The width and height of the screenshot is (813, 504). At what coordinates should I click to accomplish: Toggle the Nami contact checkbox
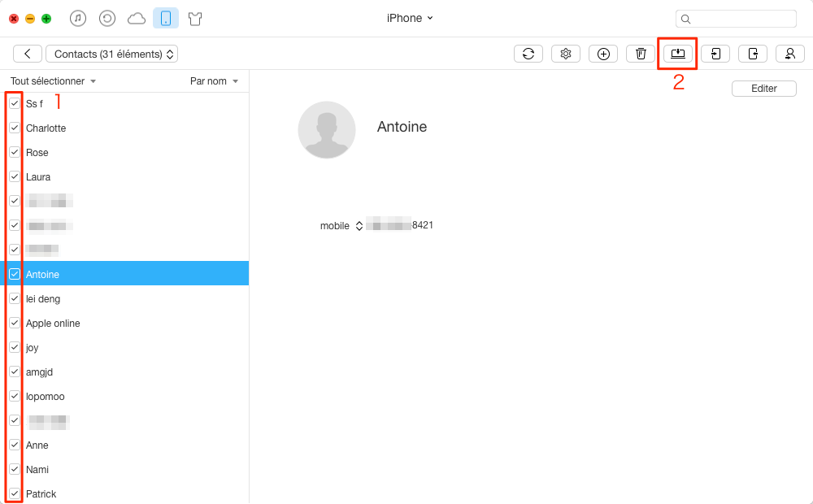pos(15,469)
